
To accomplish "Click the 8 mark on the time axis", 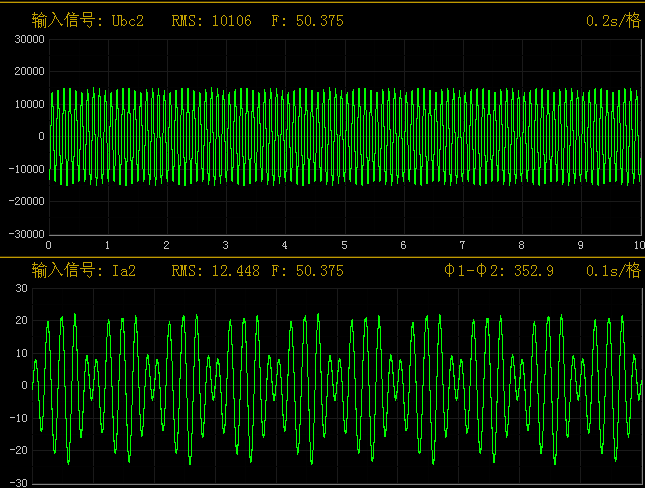I will pyautogui.click(x=521, y=245).
